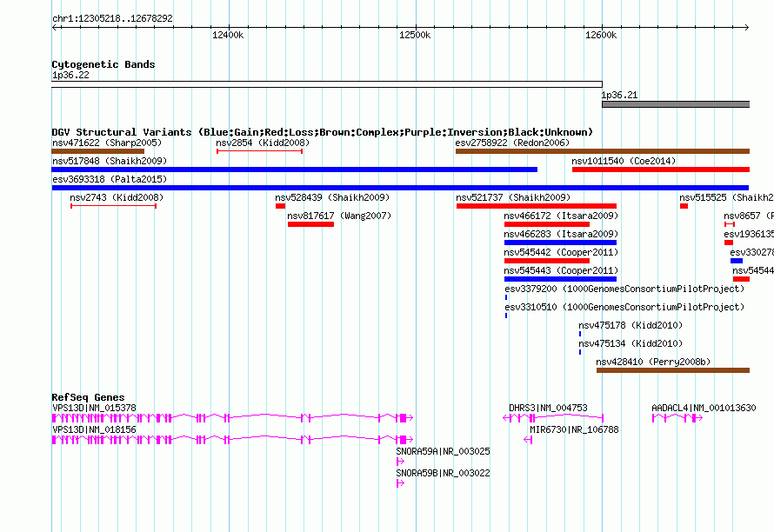Viewport: 774px width, 532px height.
Task: Open the VPS13D|NM_015378 gene label
Action: (x=94, y=408)
